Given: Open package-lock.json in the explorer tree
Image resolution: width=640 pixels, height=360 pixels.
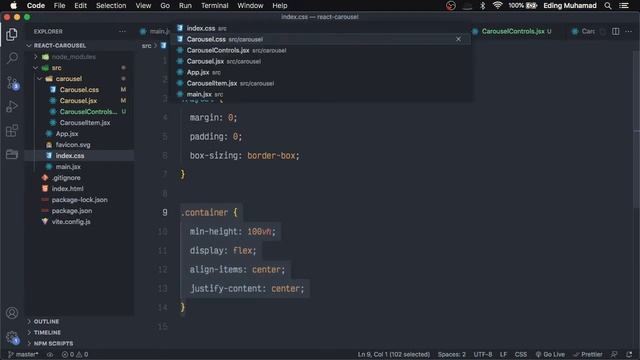Looking at the screenshot, I should (x=79, y=200).
